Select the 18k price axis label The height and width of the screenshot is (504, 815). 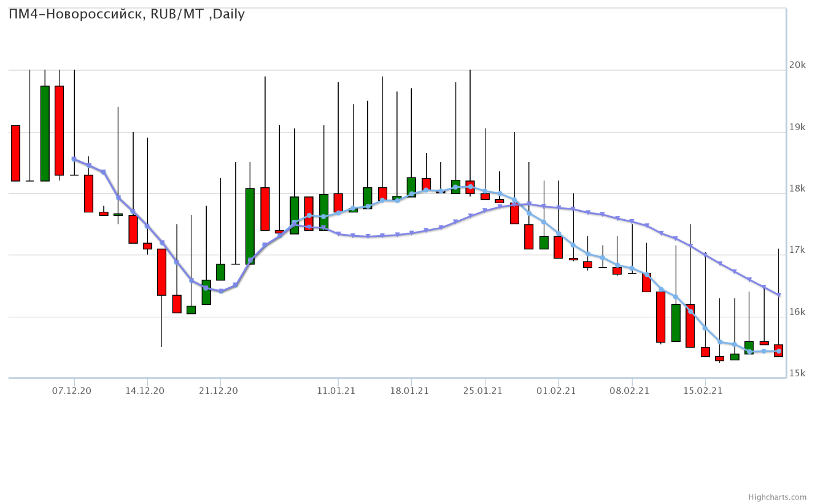click(x=797, y=188)
